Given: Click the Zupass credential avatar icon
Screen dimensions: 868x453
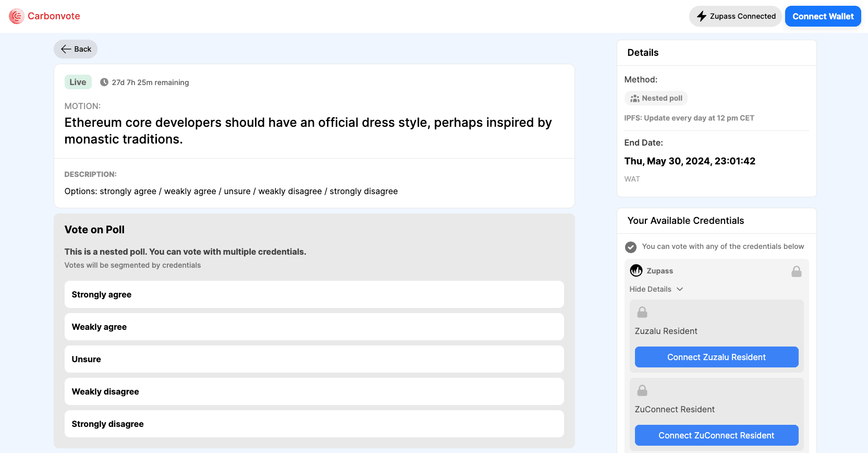Looking at the screenshot, I should 636,271.
